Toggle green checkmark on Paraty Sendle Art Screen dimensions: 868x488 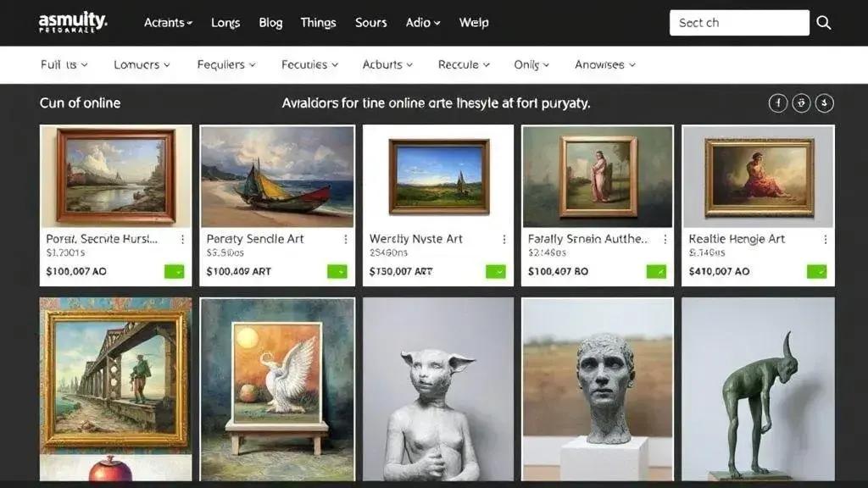pos(337,272)
